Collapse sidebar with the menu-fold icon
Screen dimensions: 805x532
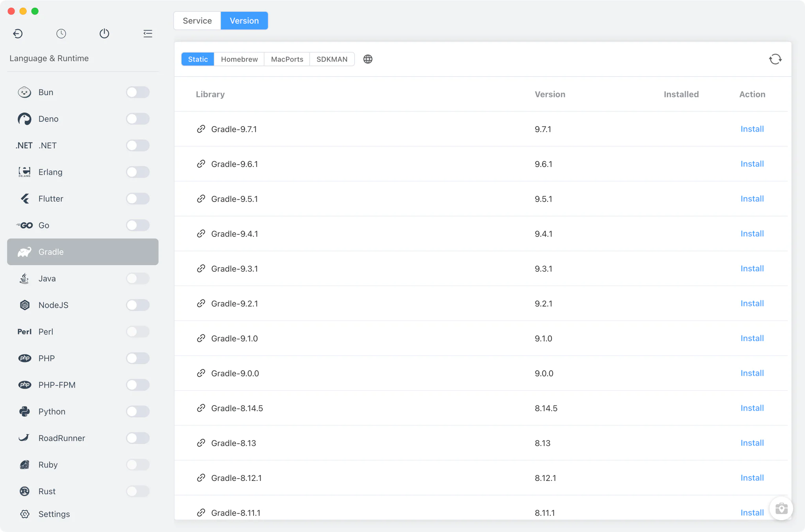148,34
